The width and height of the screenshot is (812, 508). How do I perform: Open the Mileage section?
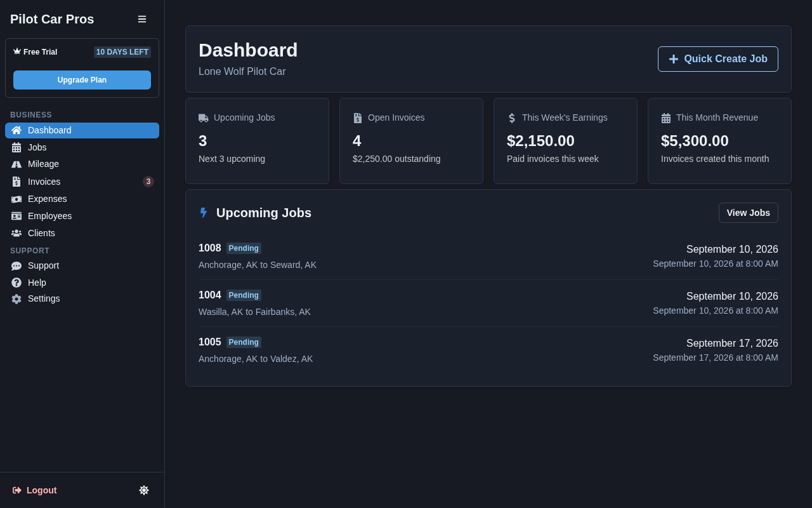[82, 164]
